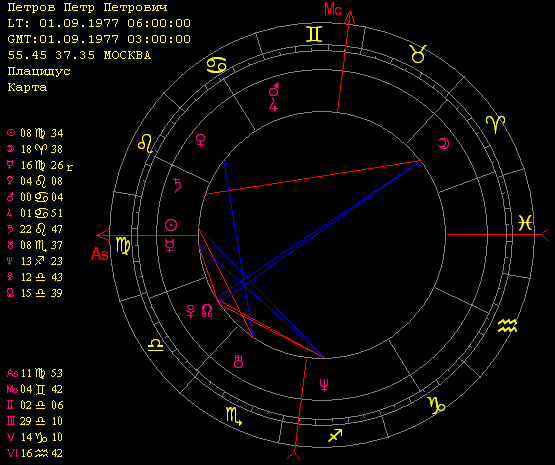Click the Mc midheaven label
Image resolution: width=555 pixels, height=465 pixels.
(333, 9)
